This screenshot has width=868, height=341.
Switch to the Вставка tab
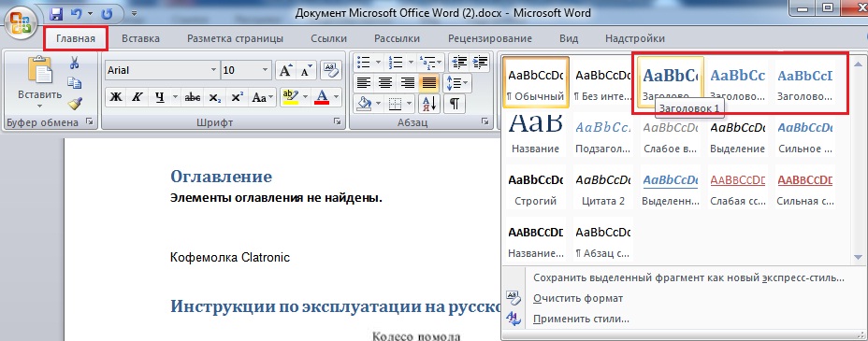[140, 38]
